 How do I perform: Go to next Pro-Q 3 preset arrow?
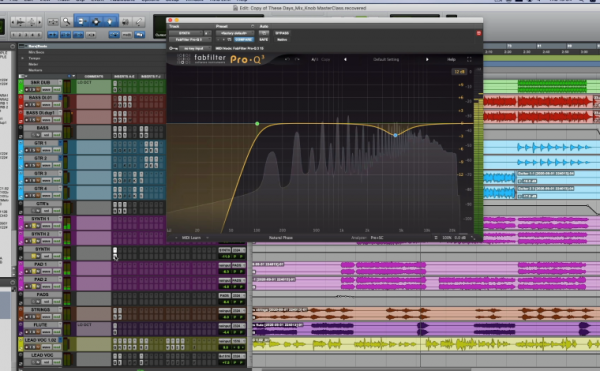click(427, 59)
